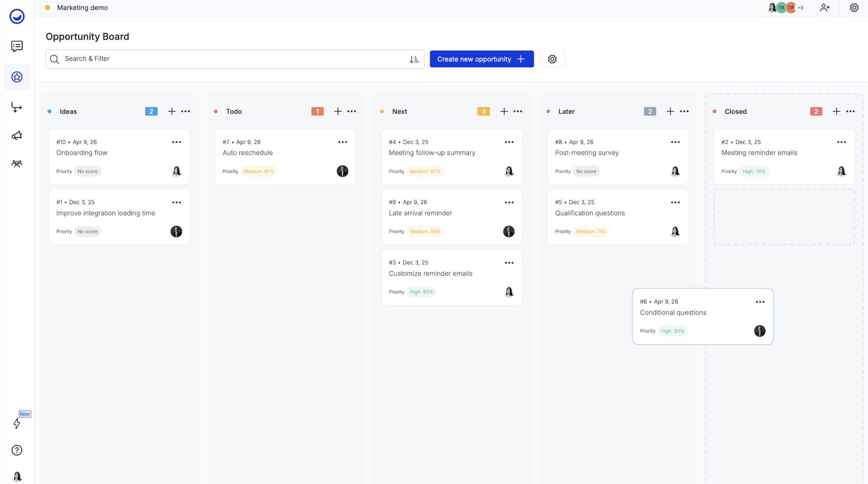This screenshot has height=484, width=868.
Task: Open board settings gear next to Create button
Action: (x=552, y=59)
